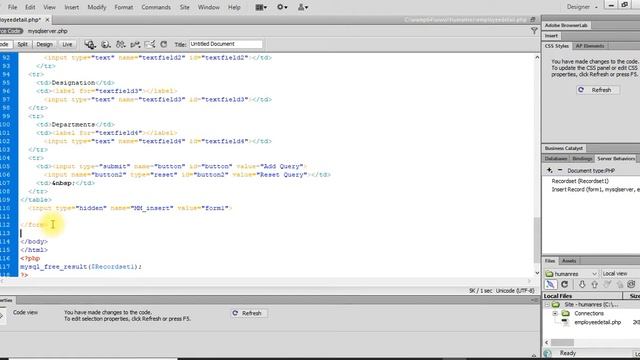
Task: Switch to the Databases tab
Action: pyautogui.click(x=556, y=158)
